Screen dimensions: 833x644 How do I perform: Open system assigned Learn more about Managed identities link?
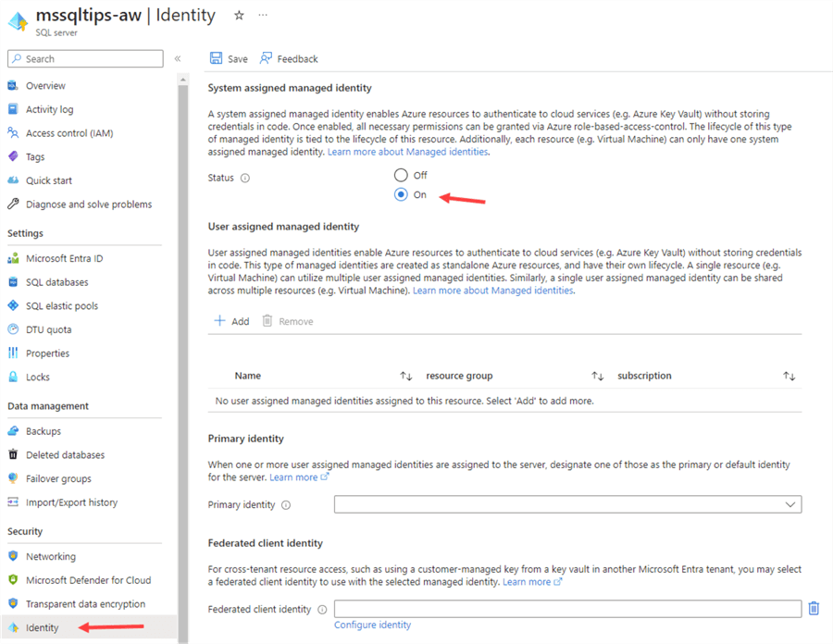coord(407,152)
